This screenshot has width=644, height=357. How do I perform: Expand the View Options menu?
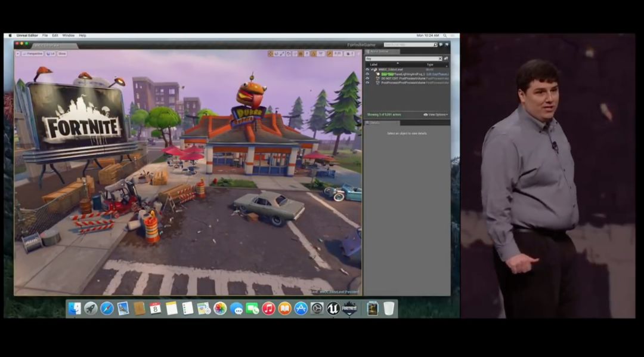pyautogui.click(x=436, y=115)
